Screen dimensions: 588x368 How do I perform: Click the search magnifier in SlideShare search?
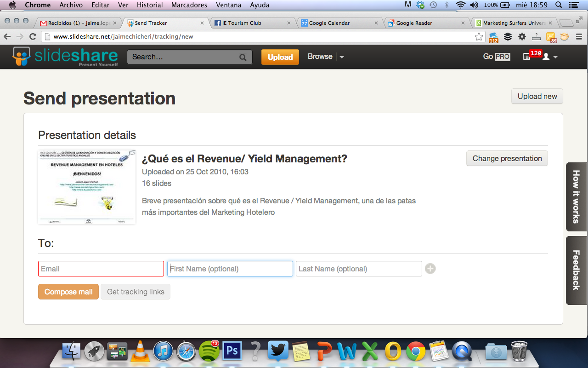click(x=243, y=57)
